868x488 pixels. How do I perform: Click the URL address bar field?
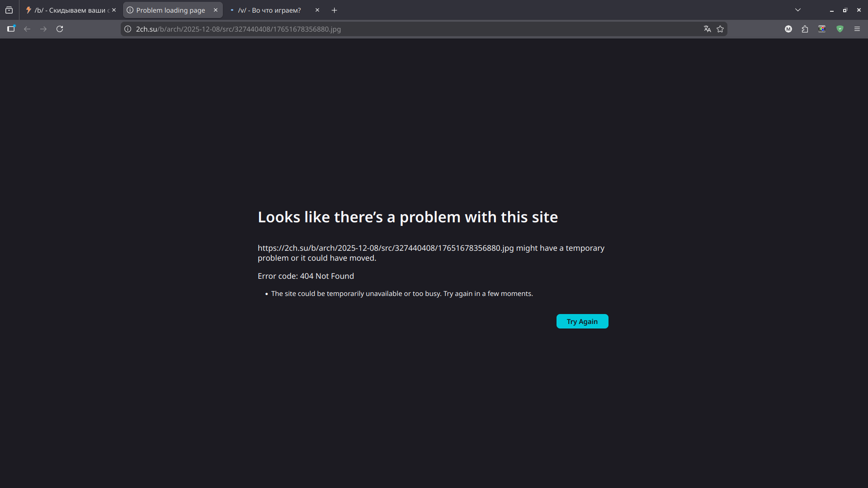pos(407,29)
